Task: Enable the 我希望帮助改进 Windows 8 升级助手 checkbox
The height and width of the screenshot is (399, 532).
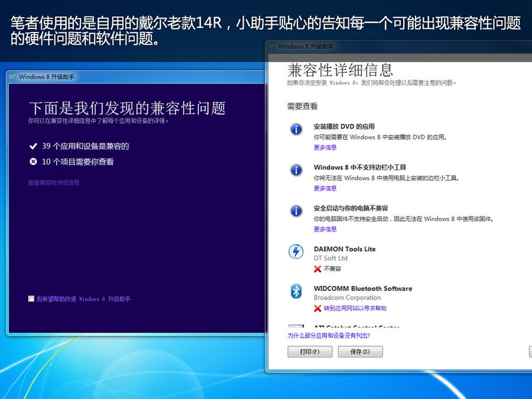Action: [x=31, y=298]
